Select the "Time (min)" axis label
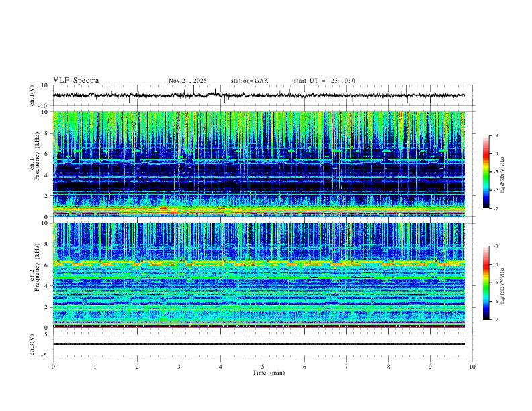This screenshot has height=411, width=532. [x=269, y=373]
